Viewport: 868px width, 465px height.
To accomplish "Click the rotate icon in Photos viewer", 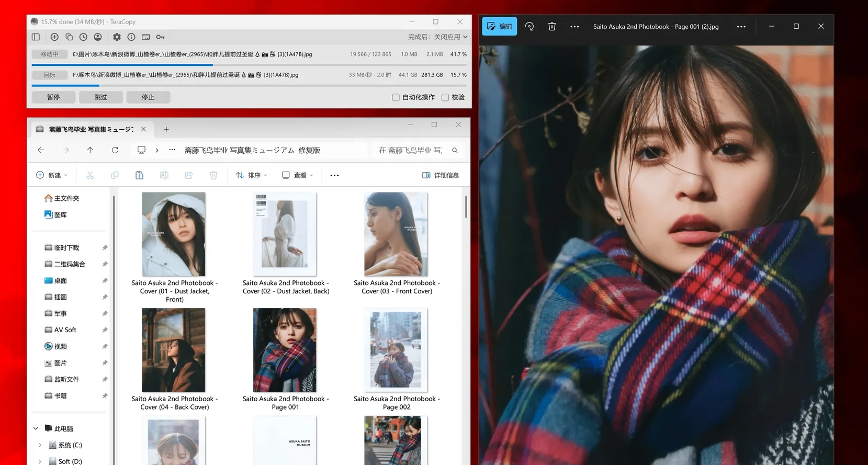I will pos(529,26).
